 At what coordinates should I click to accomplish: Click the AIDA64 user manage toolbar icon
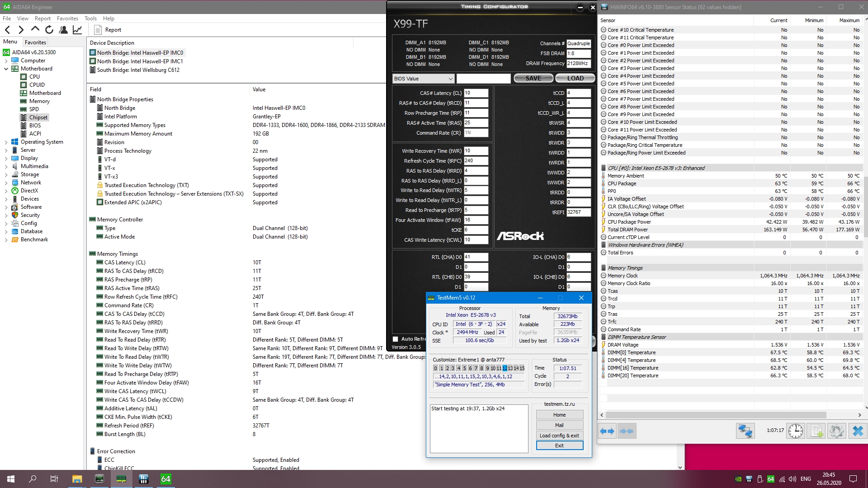(x=63, y=30)
